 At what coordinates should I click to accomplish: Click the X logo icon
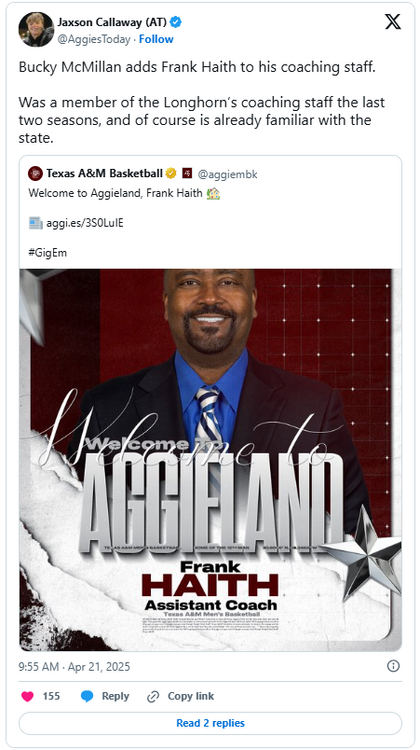point(393,22)
